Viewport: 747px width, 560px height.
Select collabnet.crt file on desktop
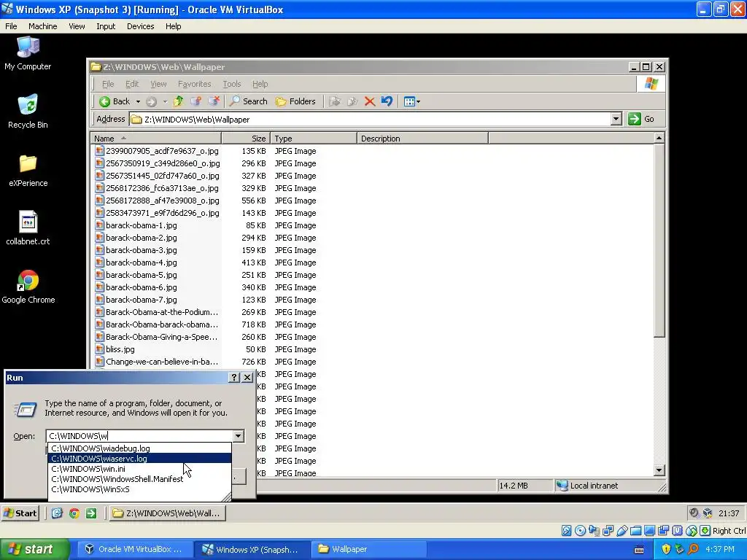[x=28, y=228]
